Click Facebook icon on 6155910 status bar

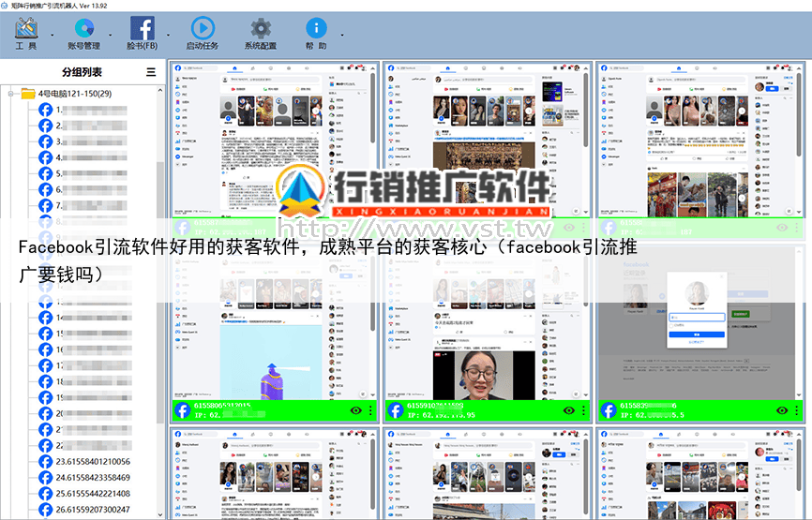tap(395, 410)
